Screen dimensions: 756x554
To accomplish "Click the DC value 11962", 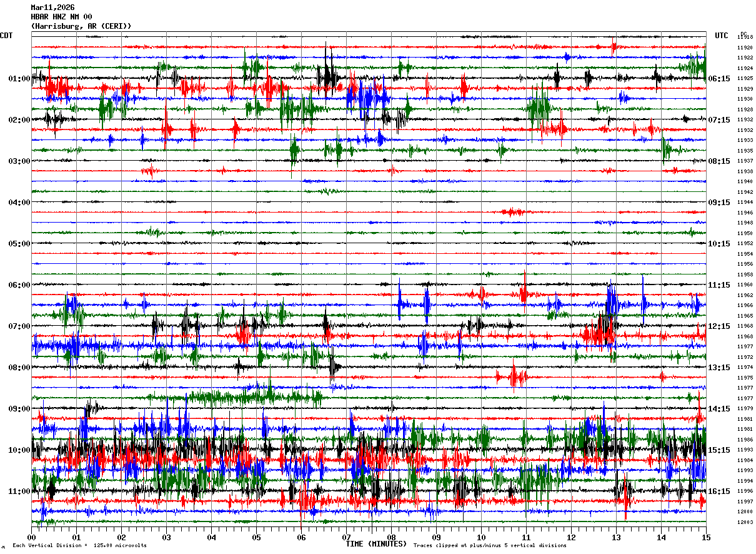I will tap(745, 295).
